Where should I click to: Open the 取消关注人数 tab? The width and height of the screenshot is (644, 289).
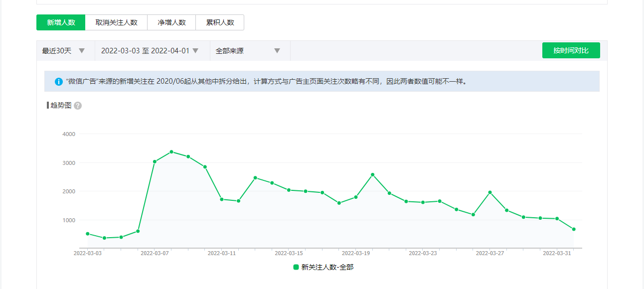116,22
